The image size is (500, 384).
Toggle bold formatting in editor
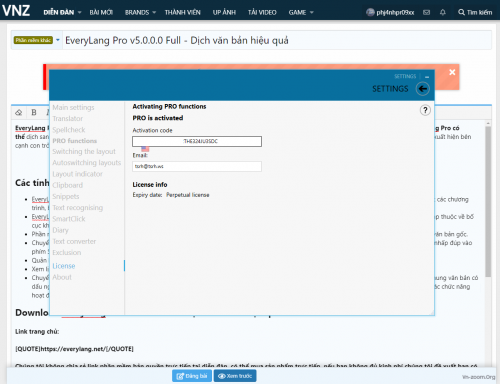pyautogui.click(x=34, y=112)
